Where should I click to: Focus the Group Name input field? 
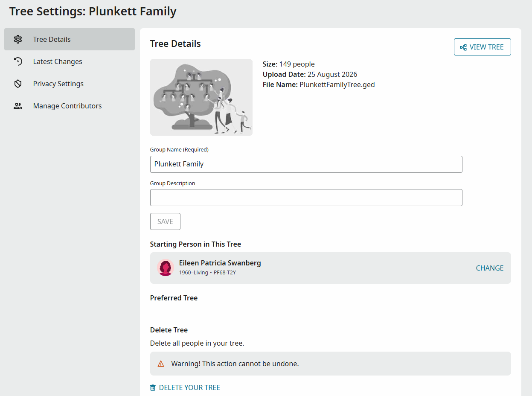[306, 164]
